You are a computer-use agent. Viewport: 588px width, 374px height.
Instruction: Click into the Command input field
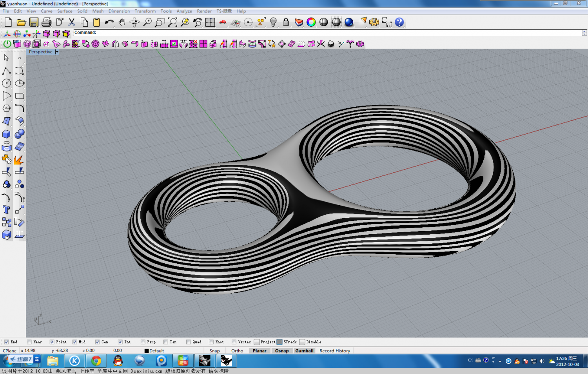click(x=339, y=33)
